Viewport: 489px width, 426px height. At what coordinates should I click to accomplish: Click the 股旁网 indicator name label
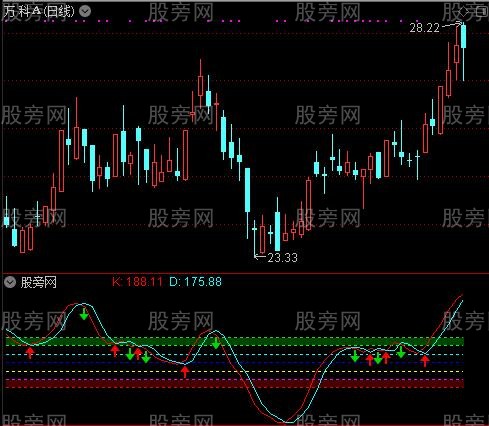coord(38,282)
